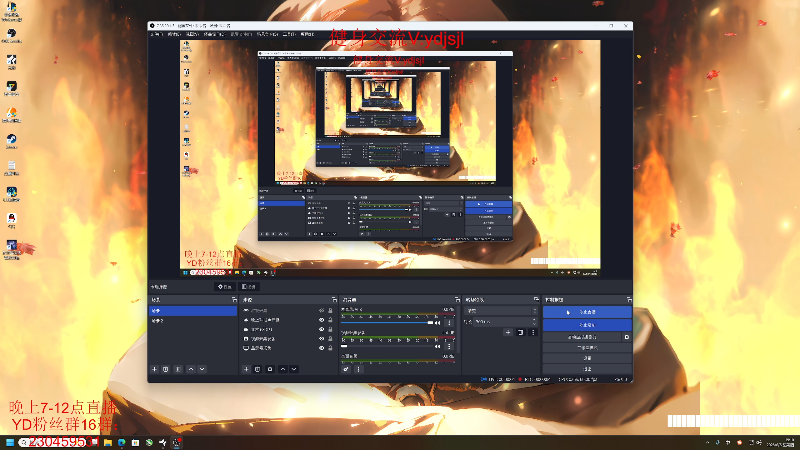
Task: Mute the first audio mixer channel
Action: [437, 323]
